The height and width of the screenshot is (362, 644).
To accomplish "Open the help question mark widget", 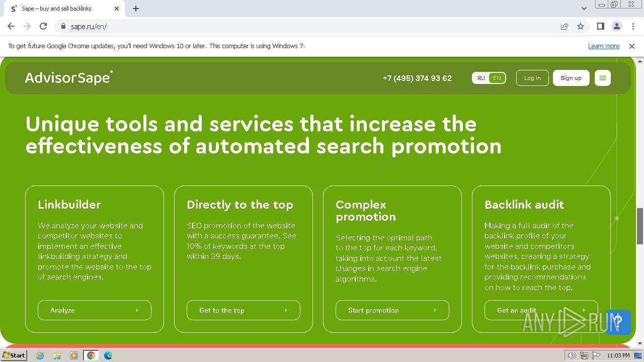I will coord(618,322).
